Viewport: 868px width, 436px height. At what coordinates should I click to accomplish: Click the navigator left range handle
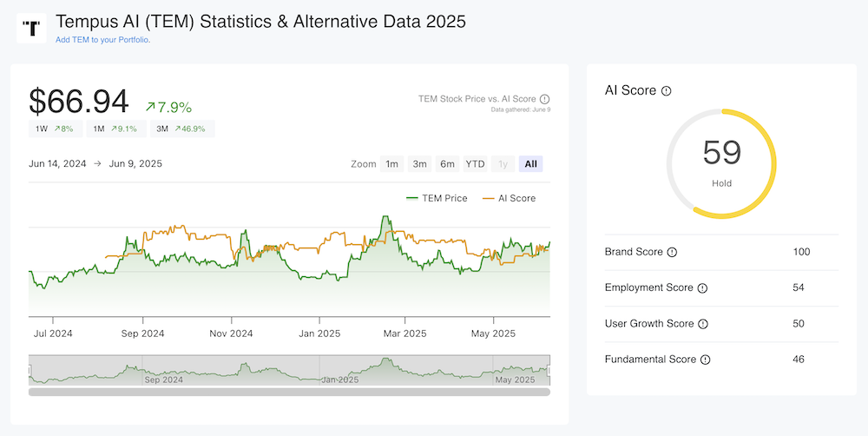coord(30,370)
